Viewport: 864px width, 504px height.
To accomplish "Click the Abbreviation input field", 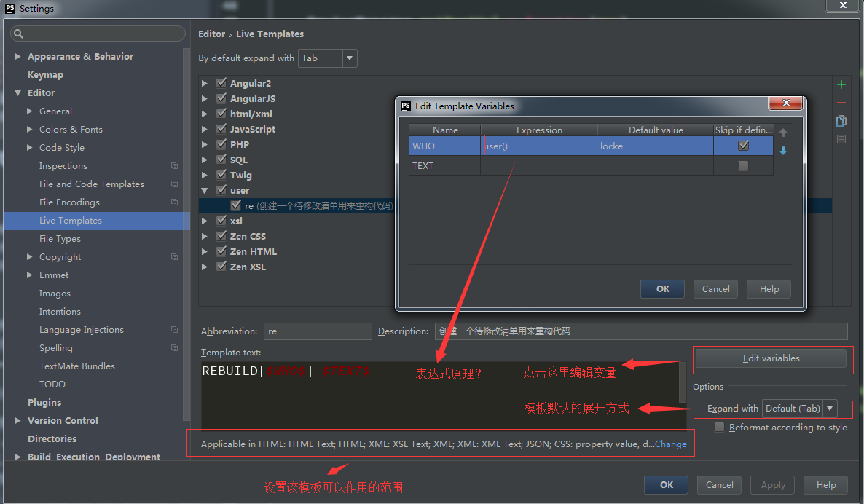I will click(x=318, y=331).
